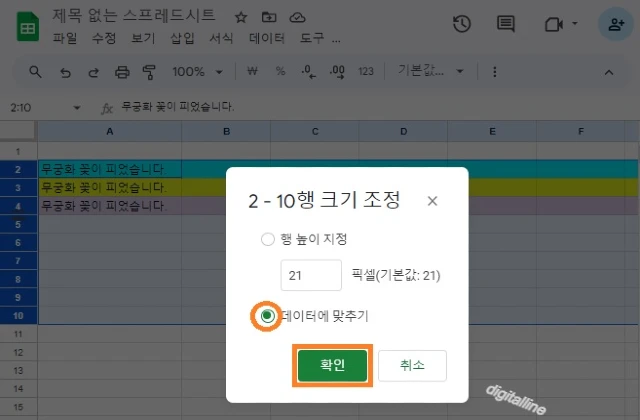Select column A header

(109, 131)
